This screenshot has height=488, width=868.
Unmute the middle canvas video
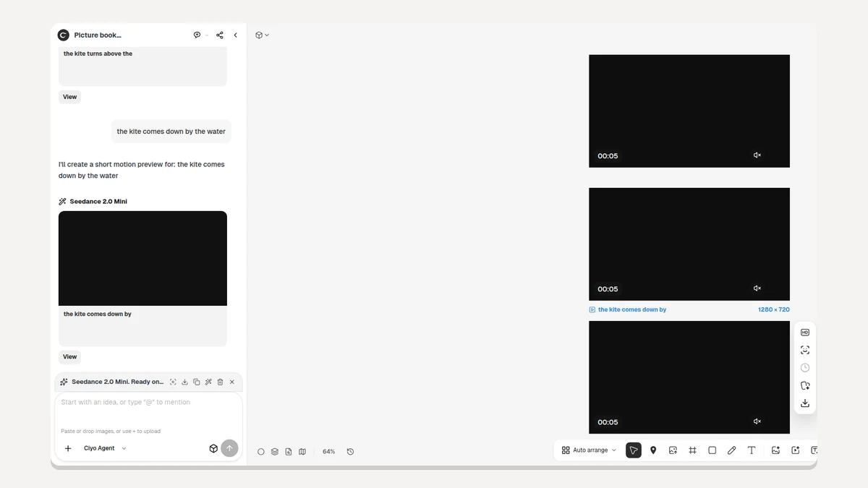click(x=757, y=288)
